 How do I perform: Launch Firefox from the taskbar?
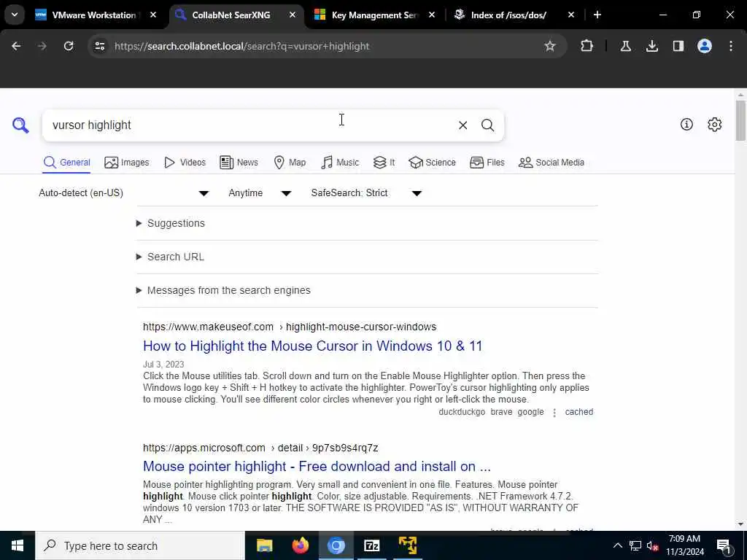(x=300, y=545)
